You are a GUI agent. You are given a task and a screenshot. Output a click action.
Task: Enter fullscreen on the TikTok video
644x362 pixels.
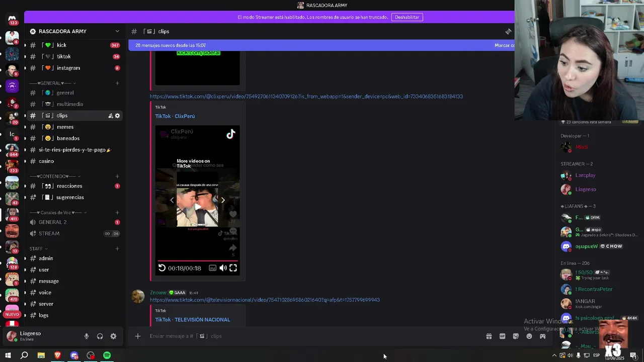[x=233, y=268]
